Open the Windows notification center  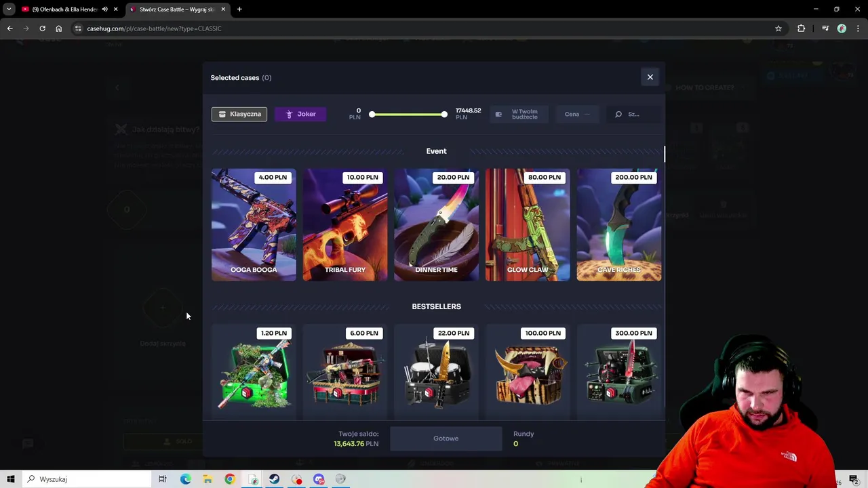point(854,479)
